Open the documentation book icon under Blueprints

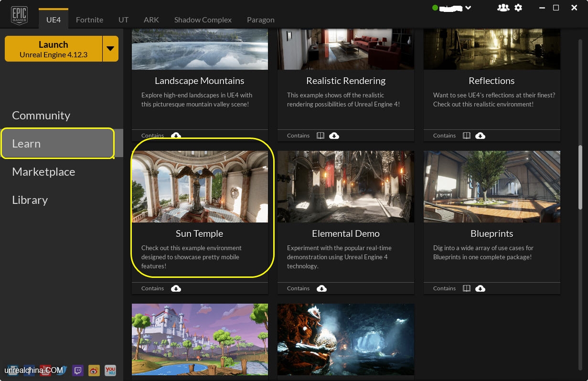(467, 288)
